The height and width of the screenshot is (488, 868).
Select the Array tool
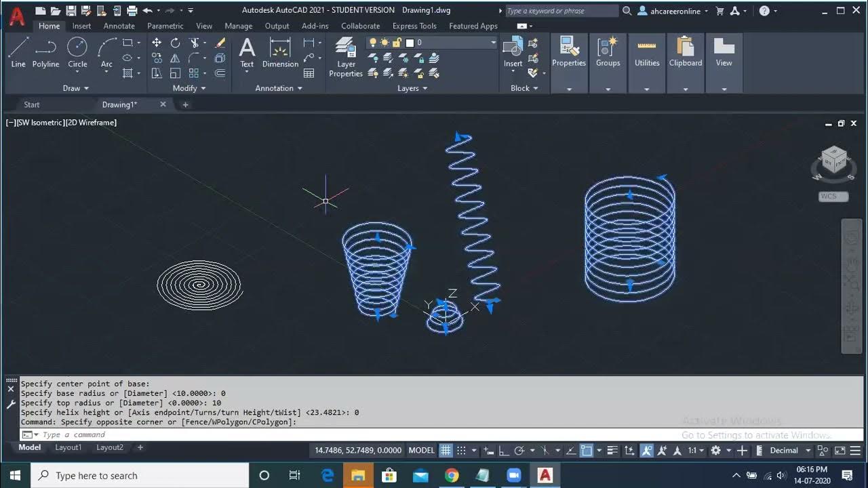(x=195, y=73)
